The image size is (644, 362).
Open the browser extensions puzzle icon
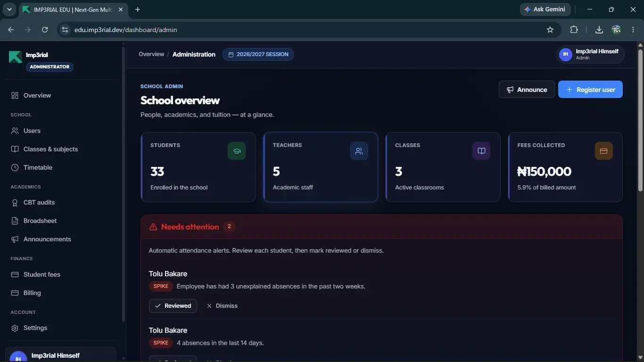pos(574,30)
